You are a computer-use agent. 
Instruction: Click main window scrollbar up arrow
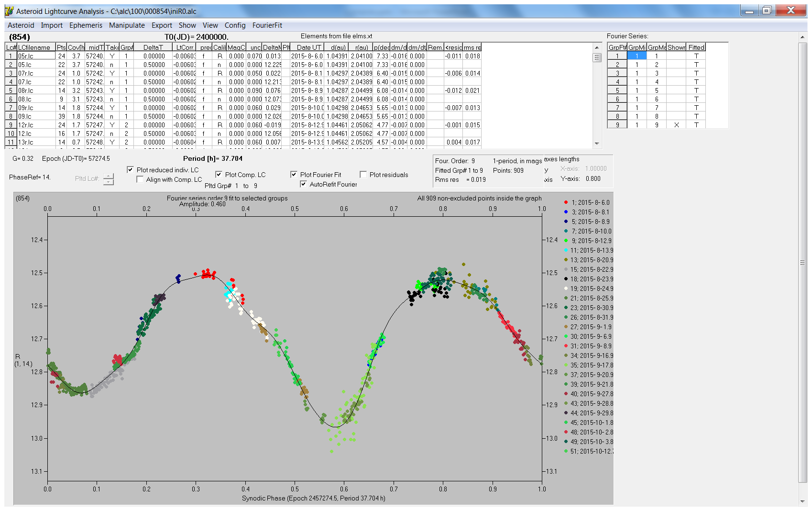[802, 37]
